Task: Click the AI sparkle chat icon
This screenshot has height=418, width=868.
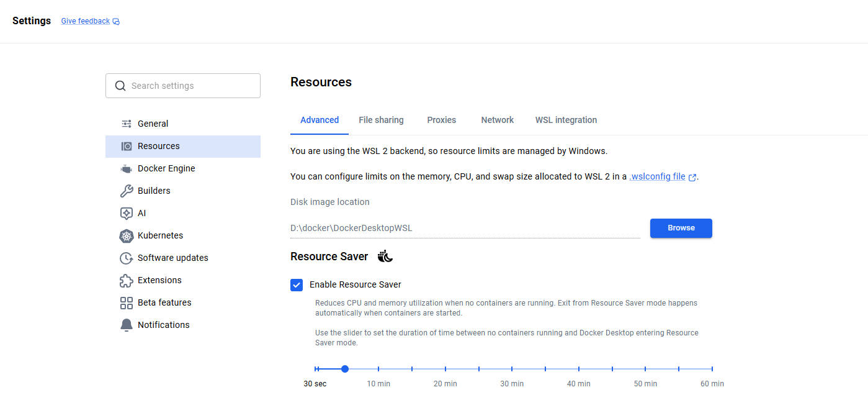Action: [127, 213]
